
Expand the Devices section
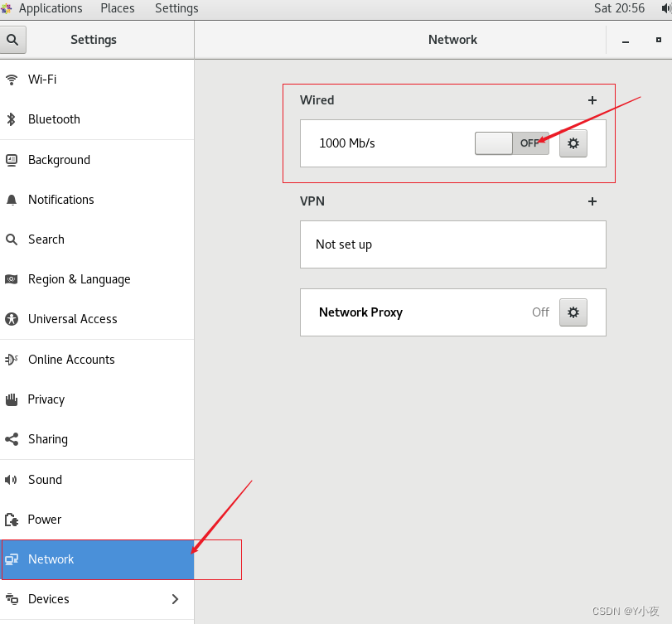tap(175, 598)
